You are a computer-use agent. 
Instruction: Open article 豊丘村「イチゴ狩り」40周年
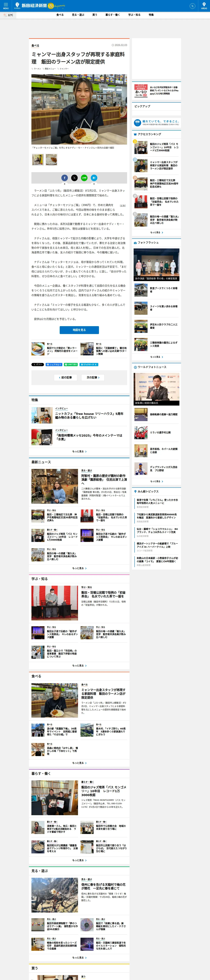click(x=104, y=730)
